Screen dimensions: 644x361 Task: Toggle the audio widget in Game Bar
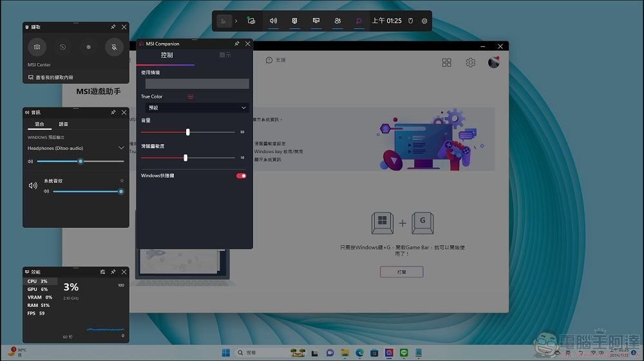pos(273,21)
